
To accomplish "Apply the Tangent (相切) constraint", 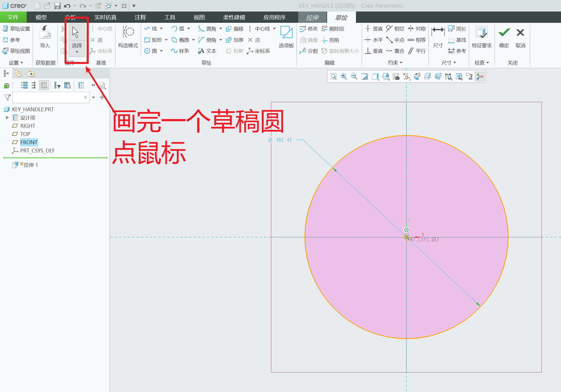I will [x=395, y=28].
